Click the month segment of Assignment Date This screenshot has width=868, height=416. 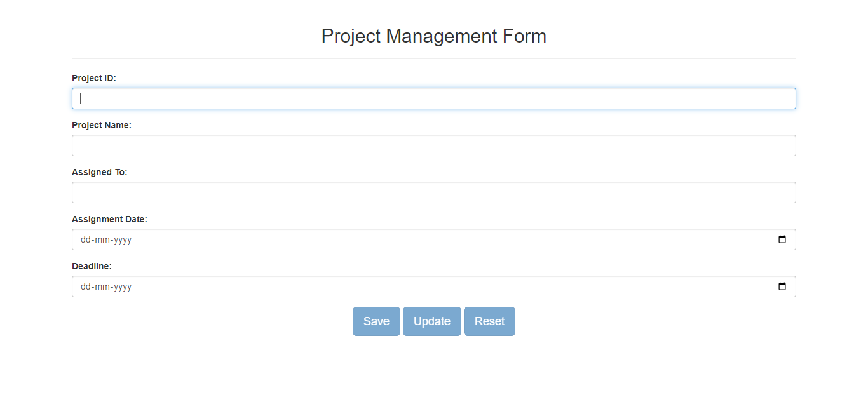pos(104,239)
